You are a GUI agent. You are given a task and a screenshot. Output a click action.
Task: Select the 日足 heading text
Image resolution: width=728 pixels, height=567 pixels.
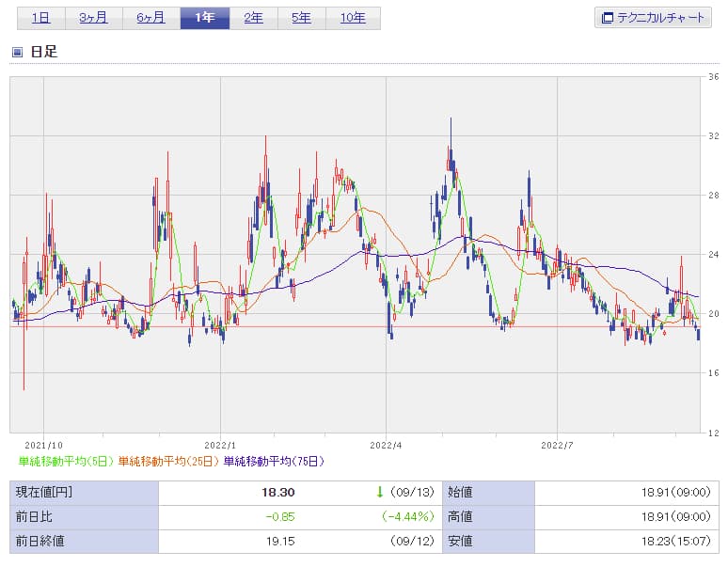point(44,52)
